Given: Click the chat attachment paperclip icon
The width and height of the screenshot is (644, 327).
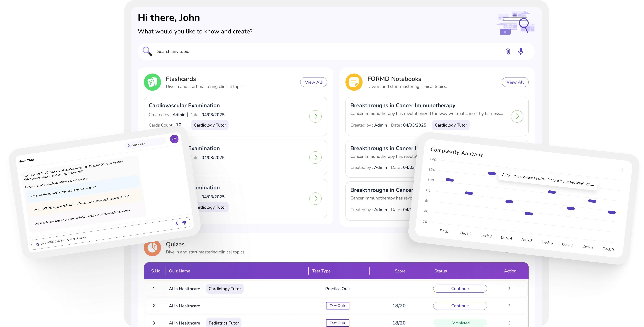Looking at the screenshot, I should point(37,244).
